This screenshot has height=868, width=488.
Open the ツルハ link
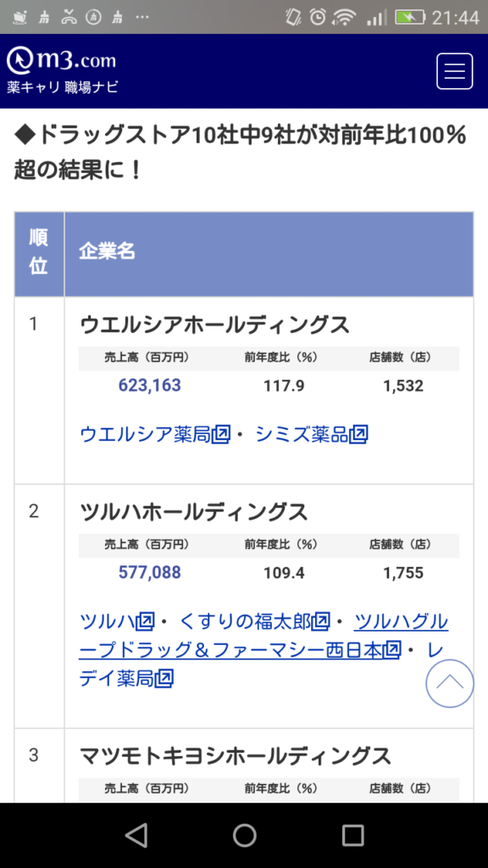click(116, 621)
